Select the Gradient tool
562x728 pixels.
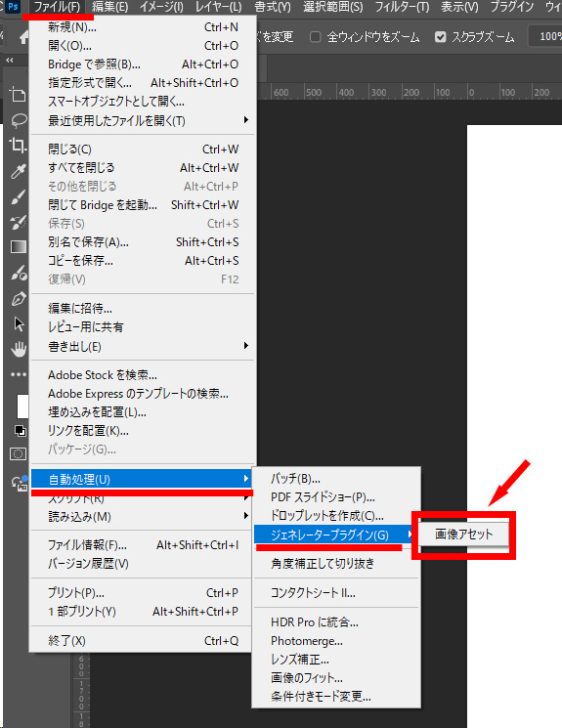click(x=19, y=247)
